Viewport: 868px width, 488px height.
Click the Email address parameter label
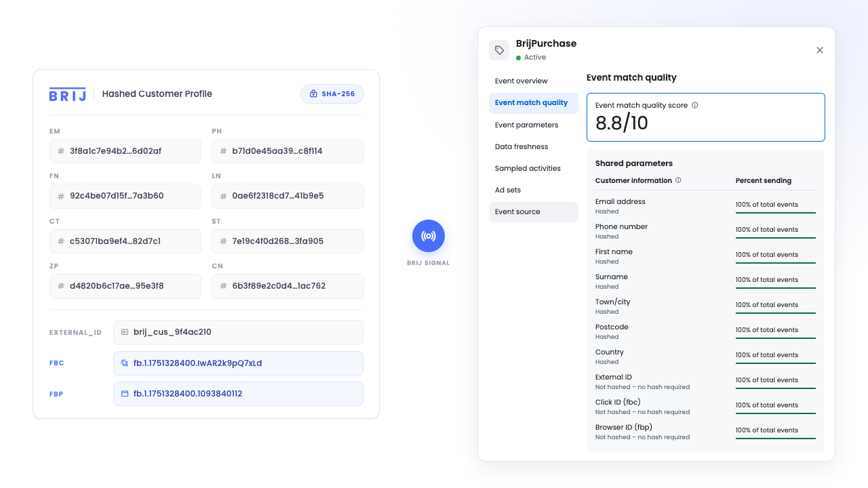(620, 201)
